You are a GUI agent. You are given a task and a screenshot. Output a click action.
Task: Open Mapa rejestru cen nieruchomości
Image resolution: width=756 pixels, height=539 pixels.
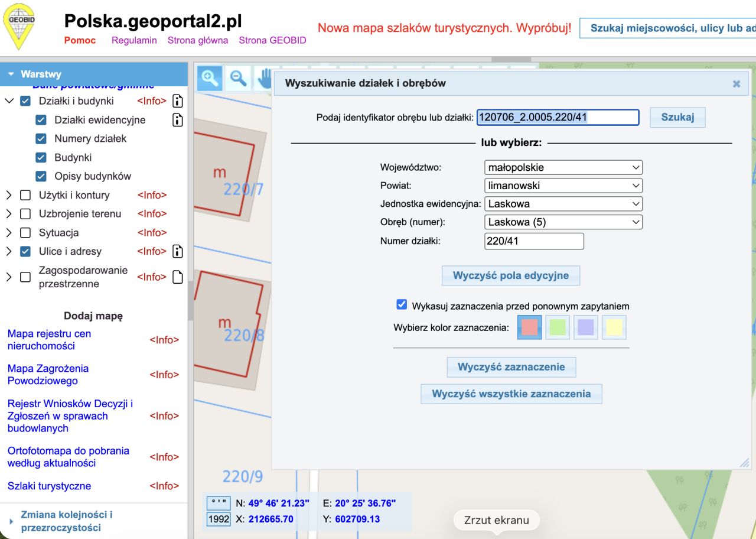(x=49, y=340)
